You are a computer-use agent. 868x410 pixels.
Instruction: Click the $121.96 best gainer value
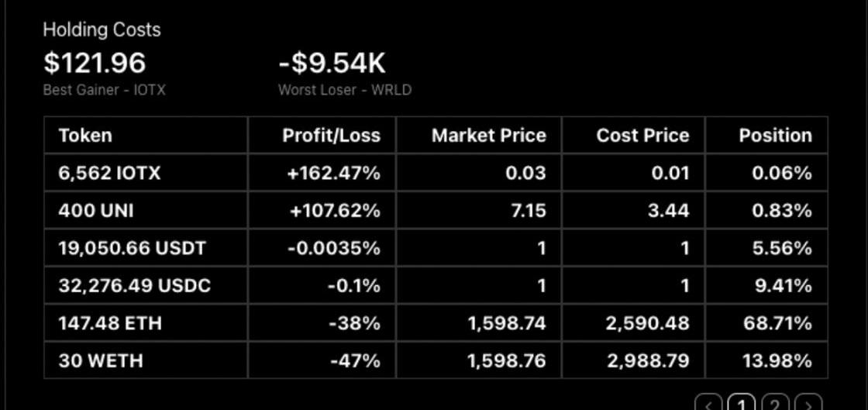[x=94, y=63]
